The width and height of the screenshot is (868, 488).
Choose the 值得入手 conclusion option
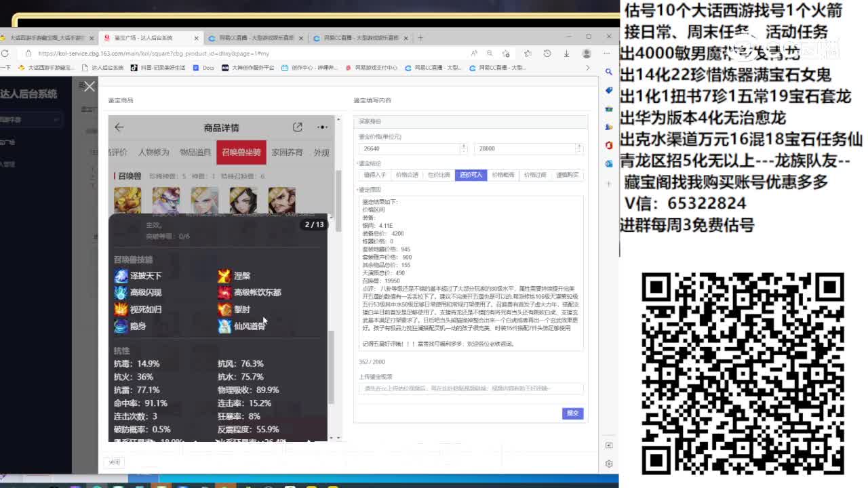375,175
